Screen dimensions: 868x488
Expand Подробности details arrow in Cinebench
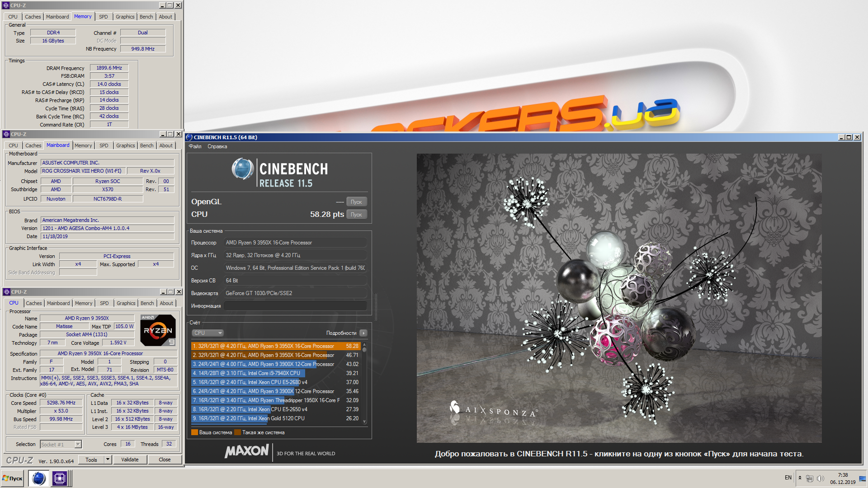coord(363,333)
